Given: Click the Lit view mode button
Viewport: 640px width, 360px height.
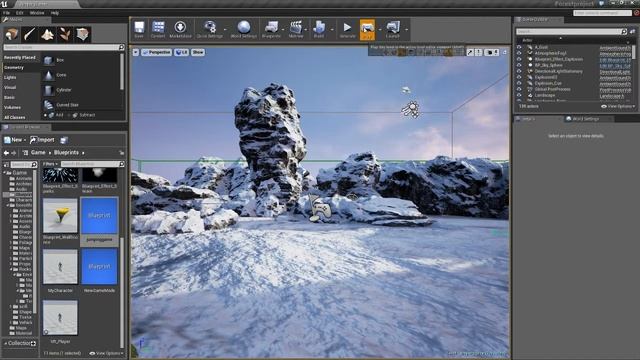Looking at the screenshot, I should click(182, 52).
